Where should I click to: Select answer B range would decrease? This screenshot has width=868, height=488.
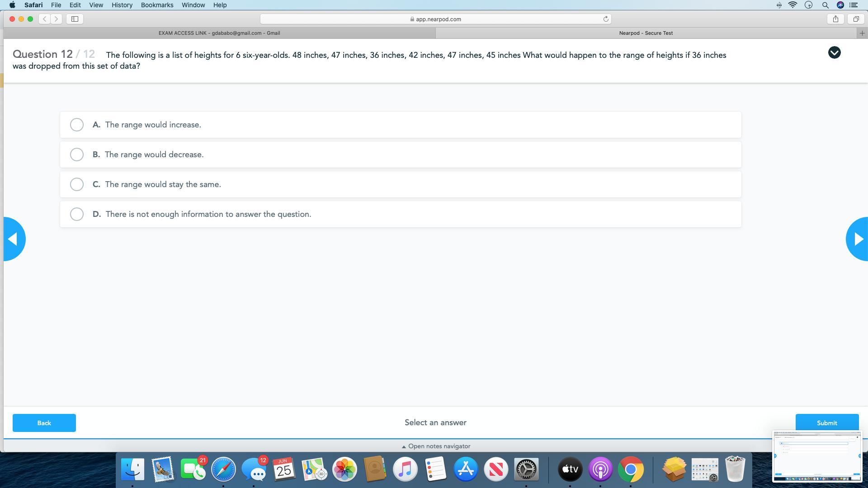tap(77, 155)
